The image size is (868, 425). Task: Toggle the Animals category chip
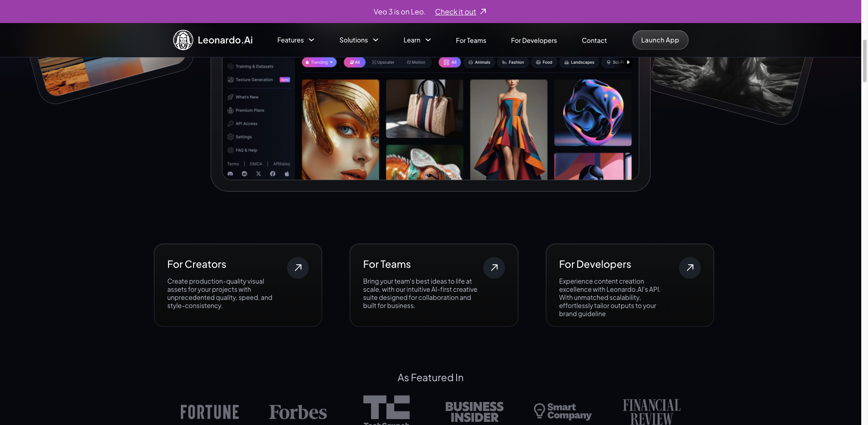pyautogui.click(x=479, y=62)
